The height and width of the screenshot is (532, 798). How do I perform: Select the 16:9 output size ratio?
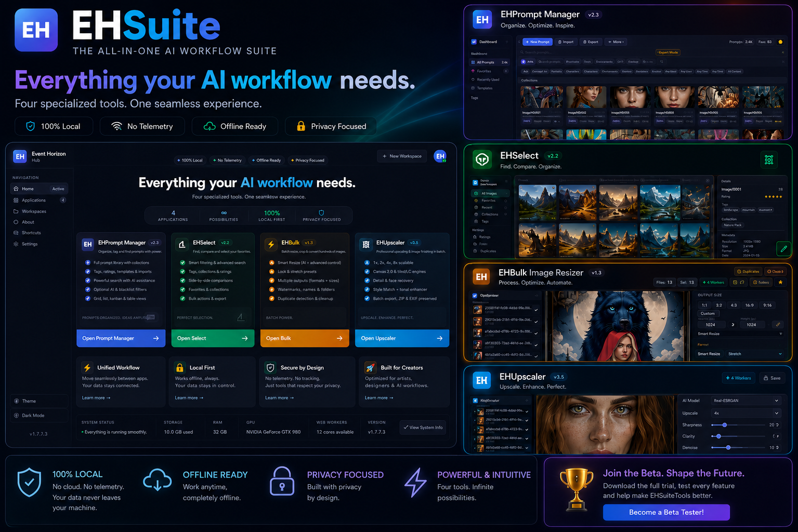(749, 305)
